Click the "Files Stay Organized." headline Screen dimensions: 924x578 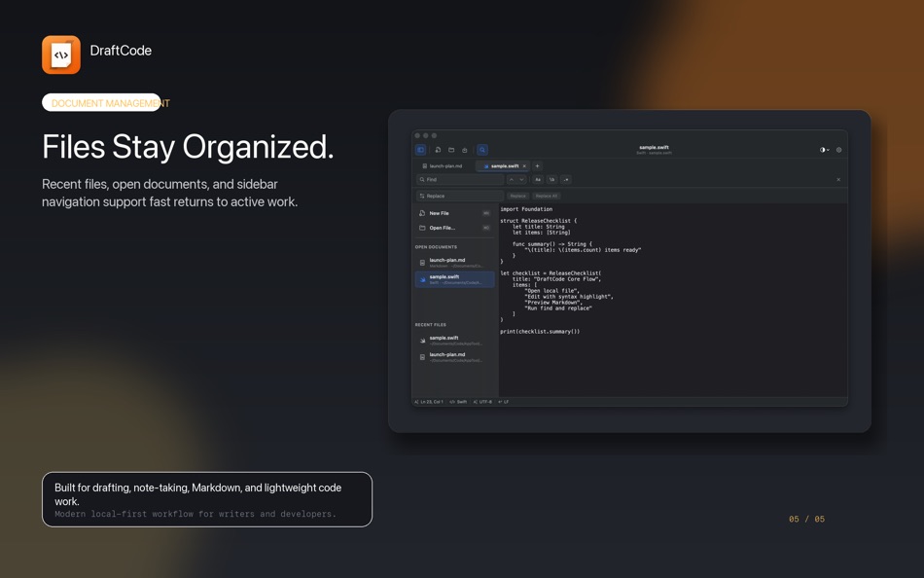coord(188,147)
